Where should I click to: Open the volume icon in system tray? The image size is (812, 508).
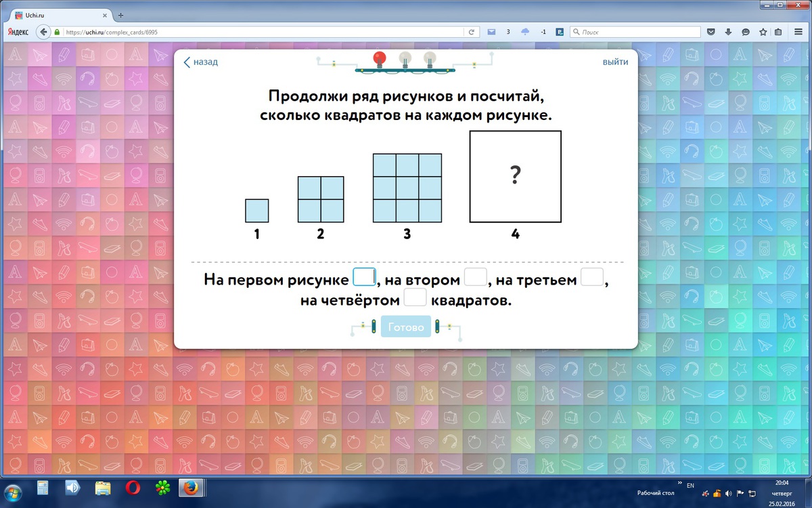click(729, 493)
